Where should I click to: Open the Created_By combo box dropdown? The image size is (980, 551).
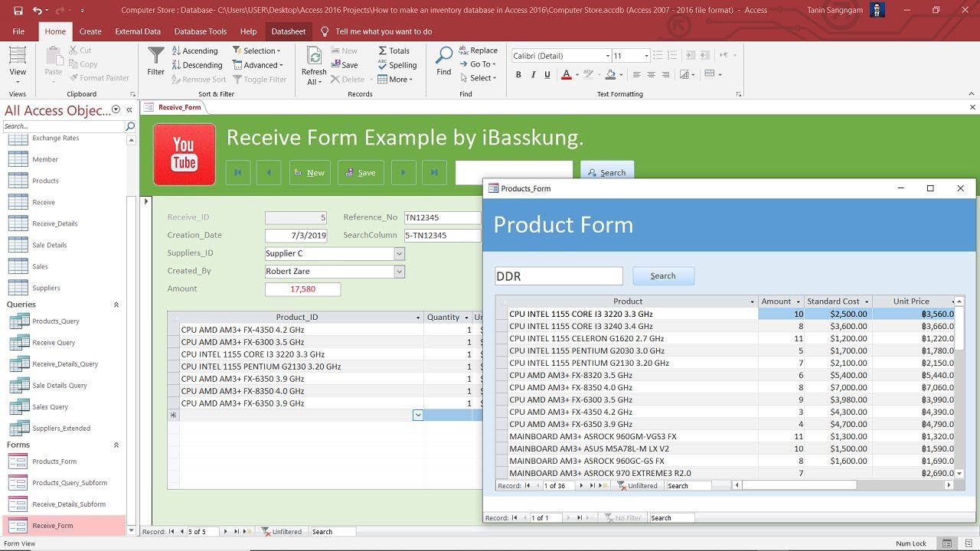point(399,272)
